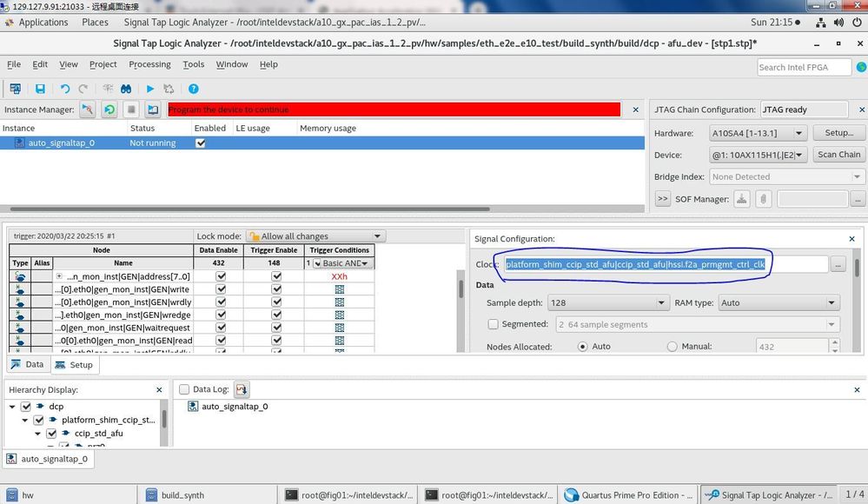Click the Scan Chain button
868x504 pixels.
[838, 155]
